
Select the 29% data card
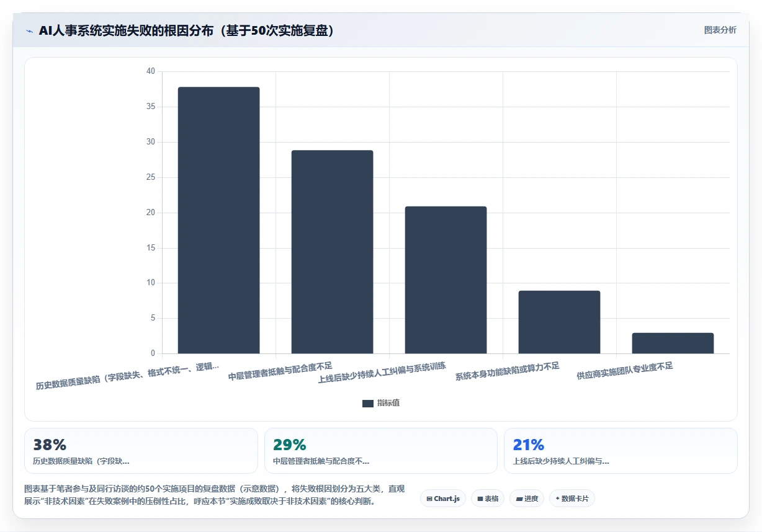[x=381, y=451]
